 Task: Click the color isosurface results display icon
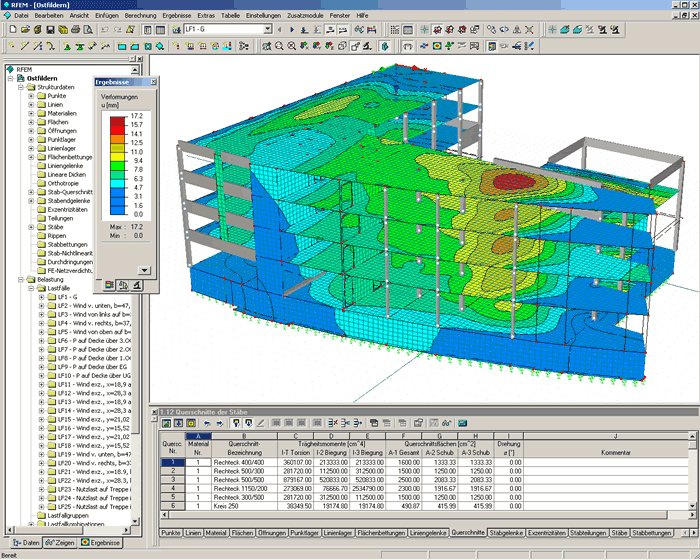[x=437, y=46]
